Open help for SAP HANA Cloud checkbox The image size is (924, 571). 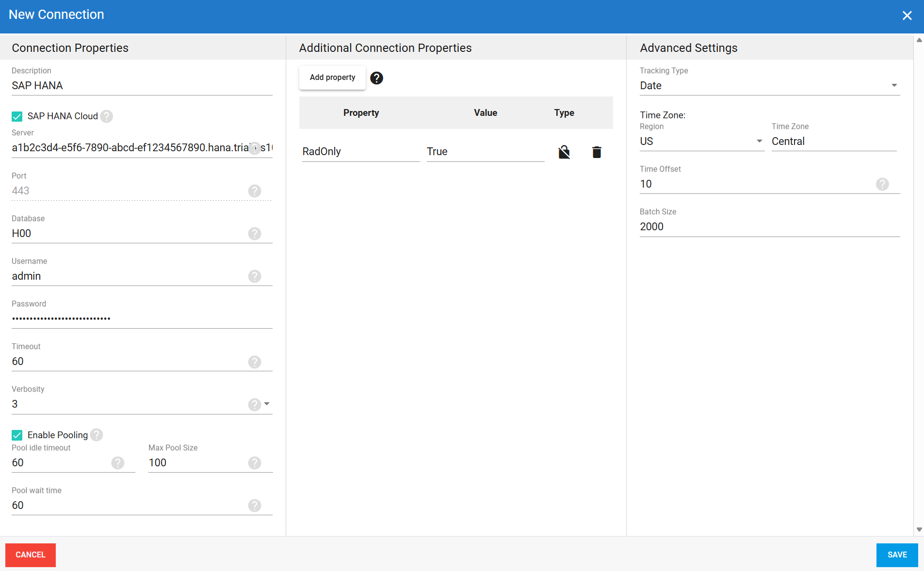click(x=107, y=116)
